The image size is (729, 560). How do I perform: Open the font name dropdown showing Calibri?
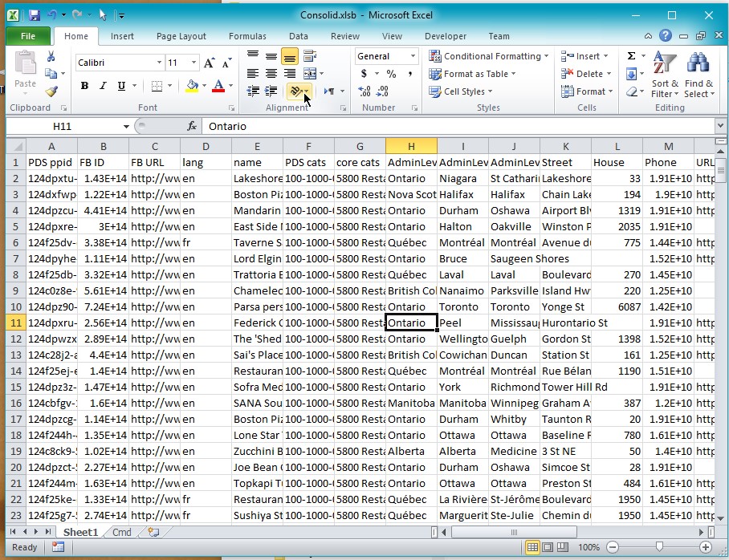point(159,63)
